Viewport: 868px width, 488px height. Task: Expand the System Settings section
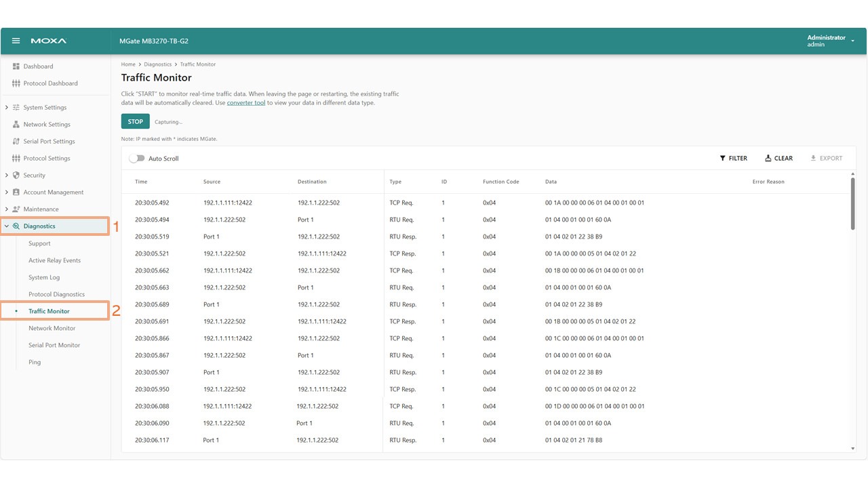click(7, 108)
